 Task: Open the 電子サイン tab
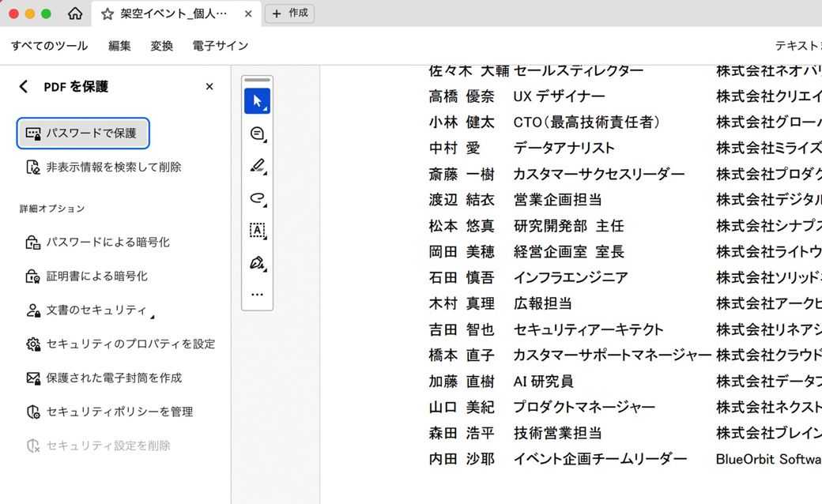tap(220, 46)
